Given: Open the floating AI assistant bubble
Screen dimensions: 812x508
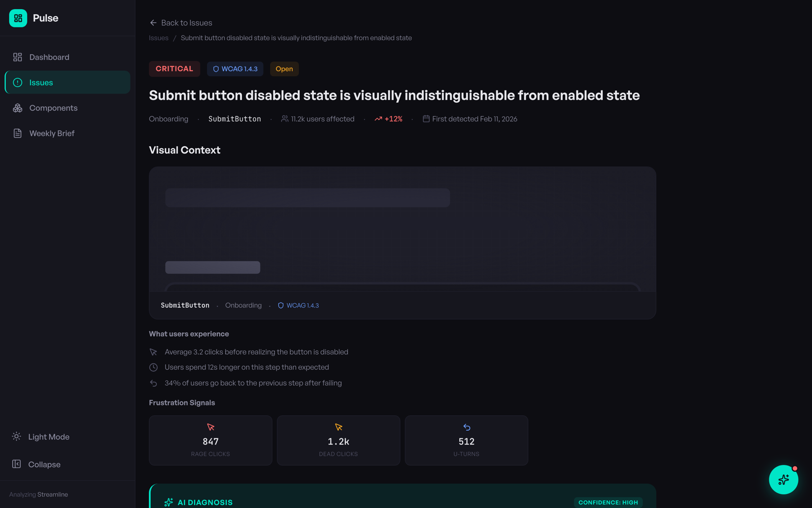Looking at the screenshot, I should (783, 480).
